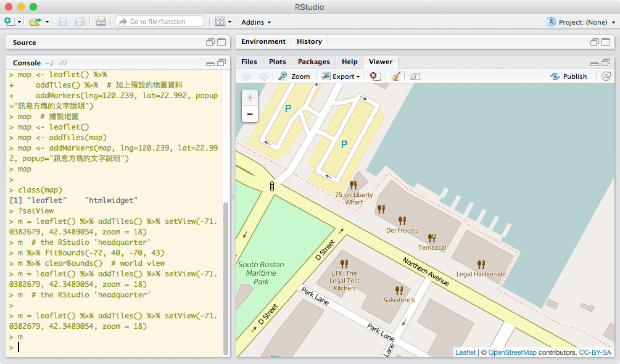Save the current document with the save icon

pyautogui.click(x=63, y=21)
